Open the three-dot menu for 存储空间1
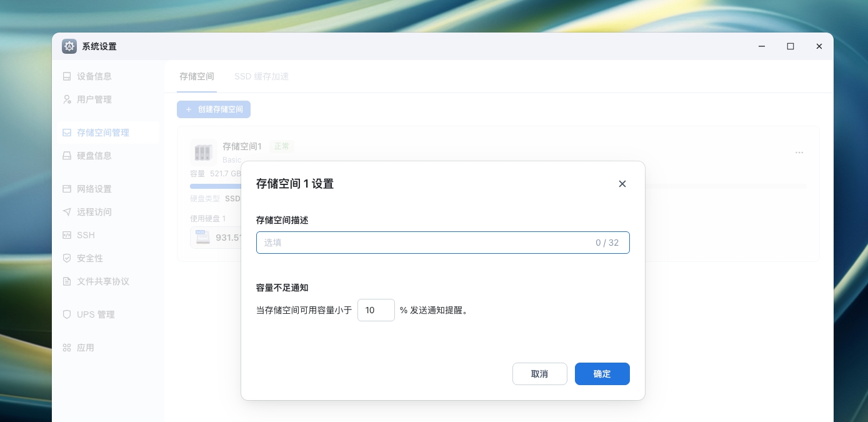 pyautogui.click(x=799, y=153)
